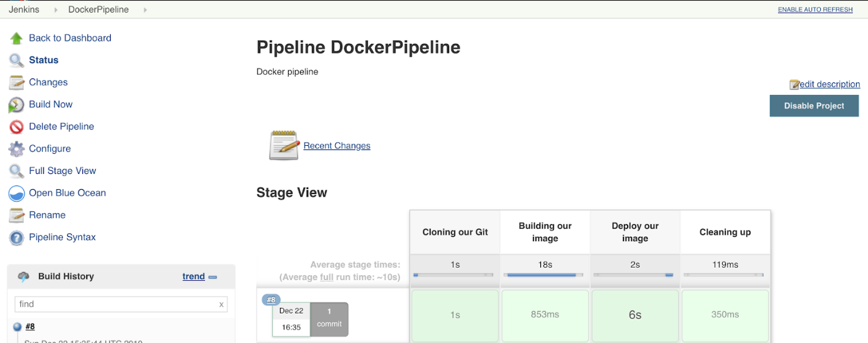Expand dropdown arrow after Jenkins breadcrumb

click(55, 10)
